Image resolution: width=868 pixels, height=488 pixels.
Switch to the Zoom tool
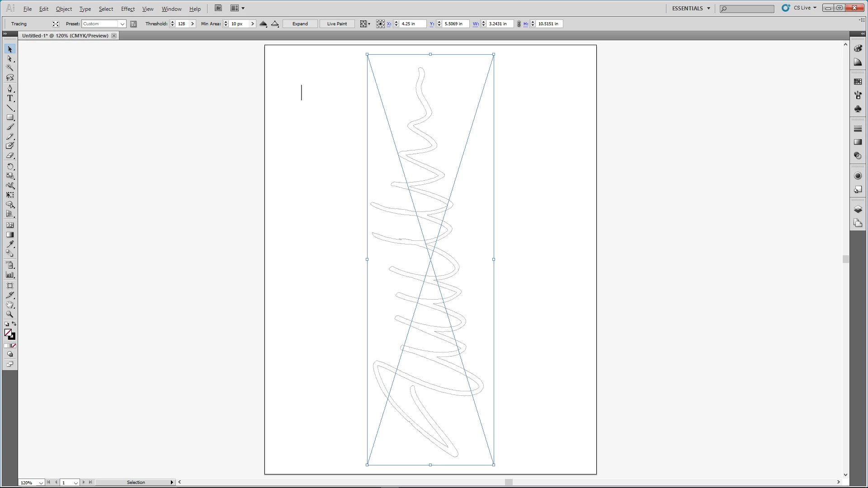tap(10, 314)
